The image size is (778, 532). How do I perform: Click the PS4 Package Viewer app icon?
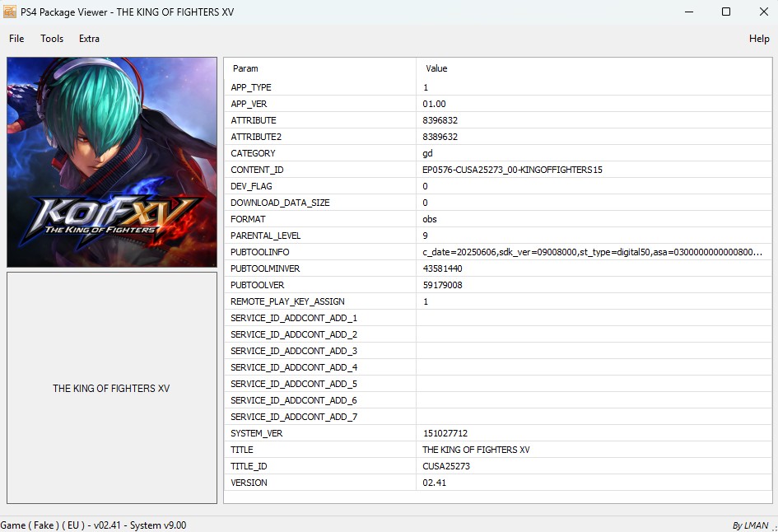pos(9,12)
